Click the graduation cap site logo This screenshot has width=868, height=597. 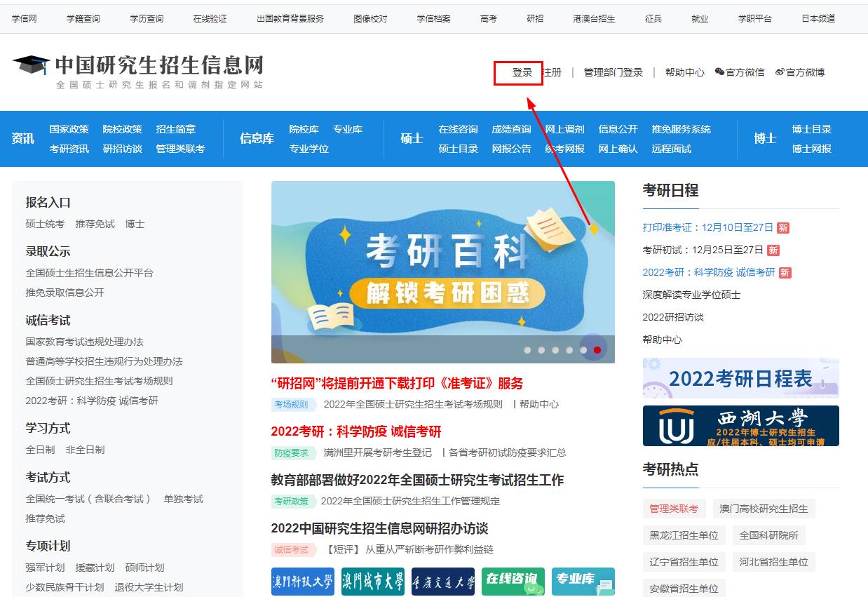[x=32, y=65]
